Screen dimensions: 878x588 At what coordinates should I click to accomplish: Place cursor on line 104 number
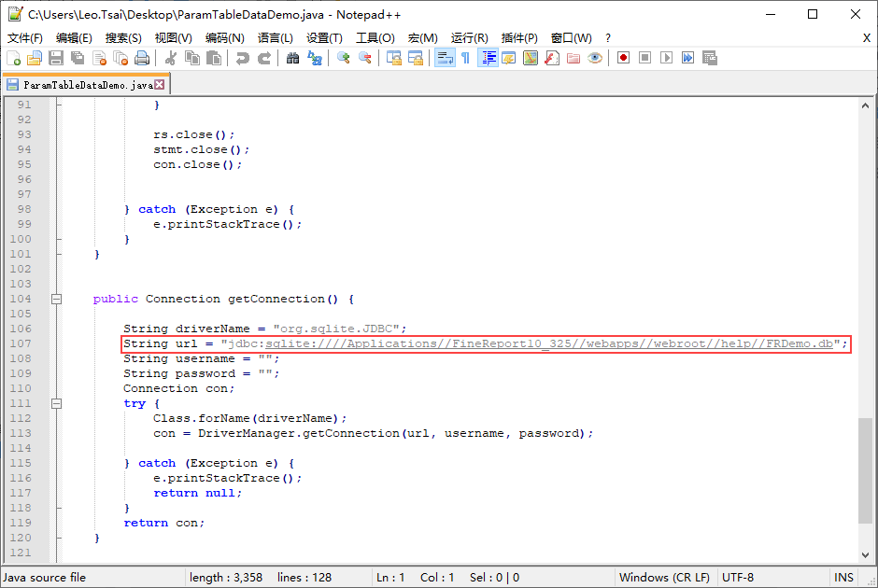click(21, 299)
